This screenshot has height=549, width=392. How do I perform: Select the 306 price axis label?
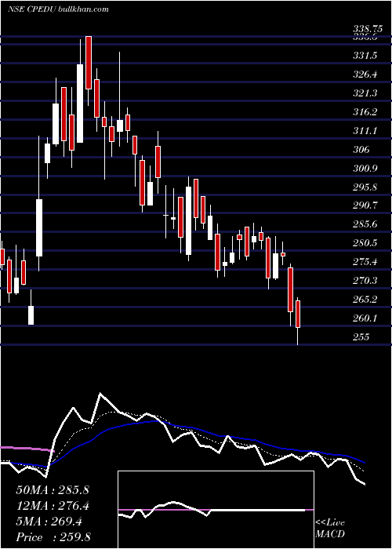pyautogui.click(x=361, y=150)
